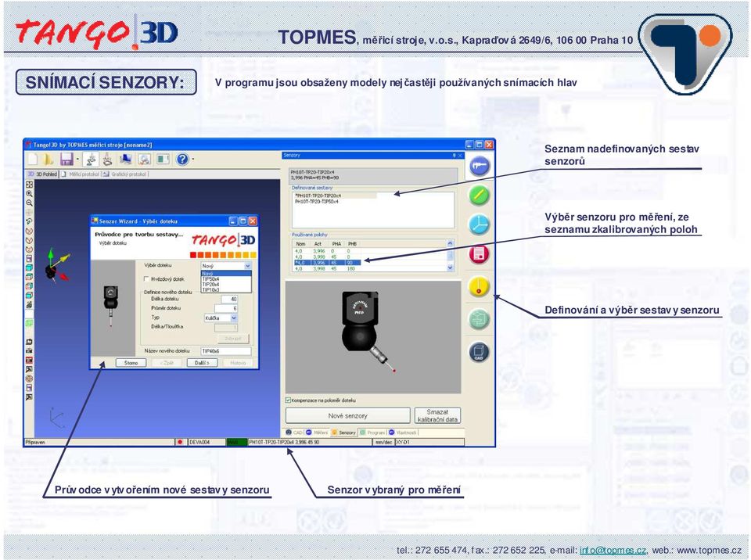Click the Storno button in wizard
Viewport: 751px width, 560px height.
pyautogui.click(x=131, y=363)
